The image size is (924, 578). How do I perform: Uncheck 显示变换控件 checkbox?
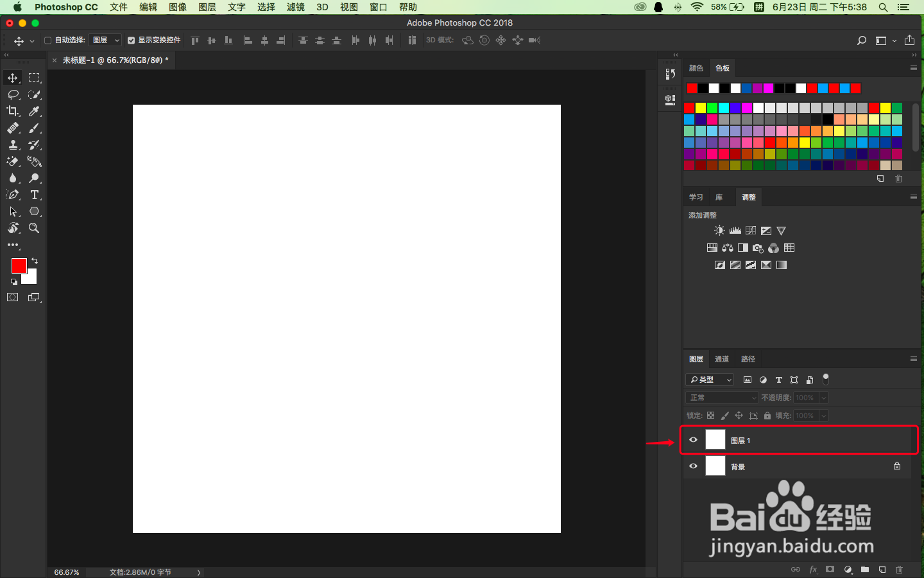tap(131, 40)
